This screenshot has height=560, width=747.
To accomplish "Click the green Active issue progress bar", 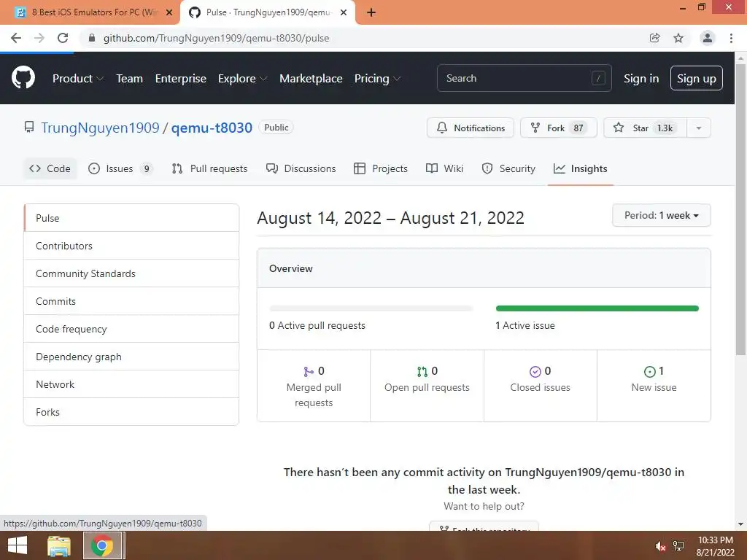I will click(x=597, y=308).
